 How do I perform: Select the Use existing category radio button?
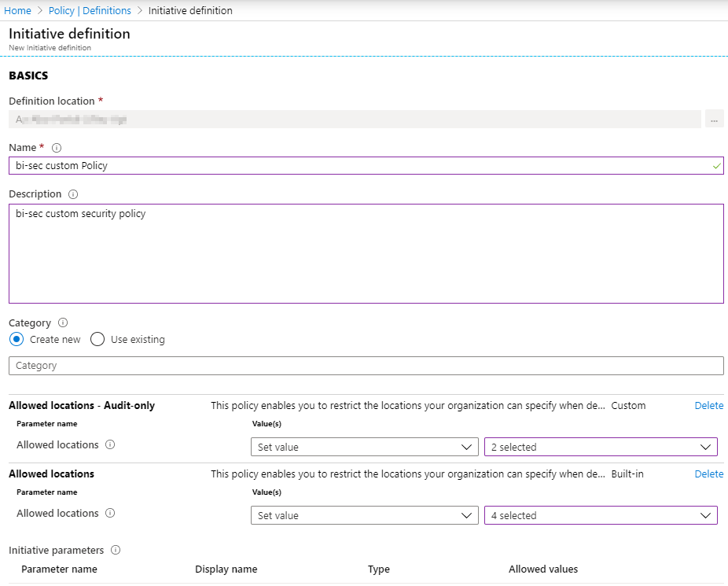pyautogui.click(x=97, y=339)
